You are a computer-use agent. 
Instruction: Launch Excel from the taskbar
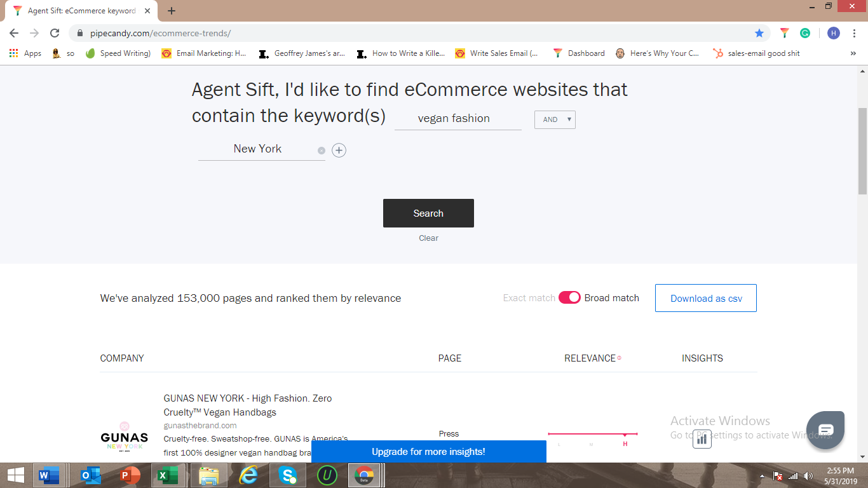pos(168,475)
